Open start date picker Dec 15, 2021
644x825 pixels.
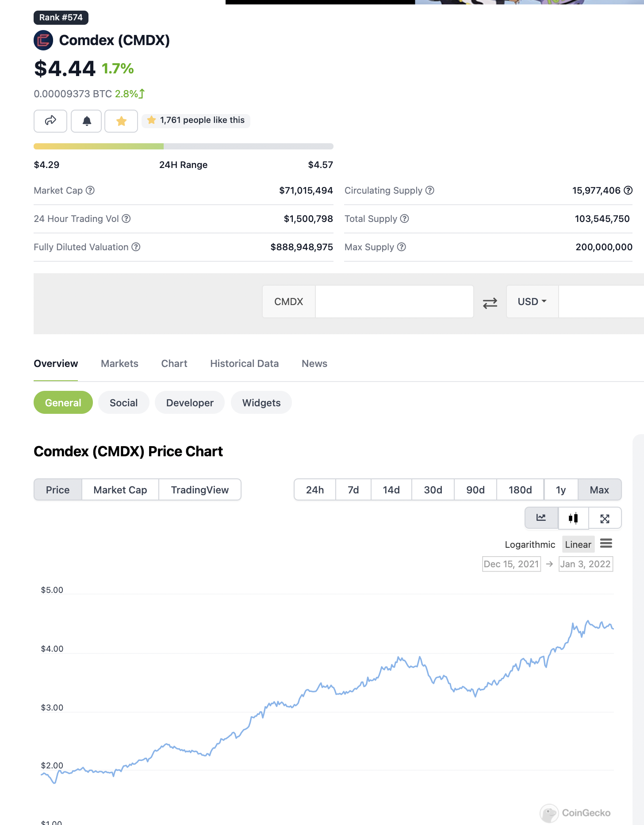pos(511,564)
